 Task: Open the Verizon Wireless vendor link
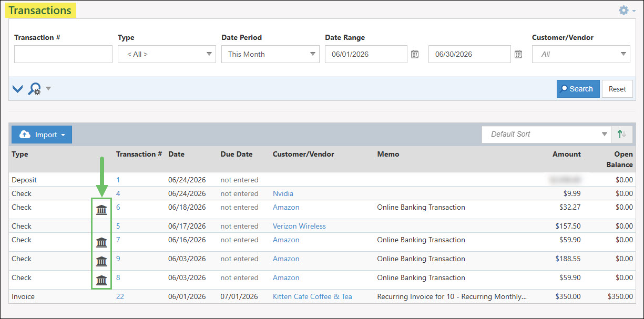click(299, 226)
